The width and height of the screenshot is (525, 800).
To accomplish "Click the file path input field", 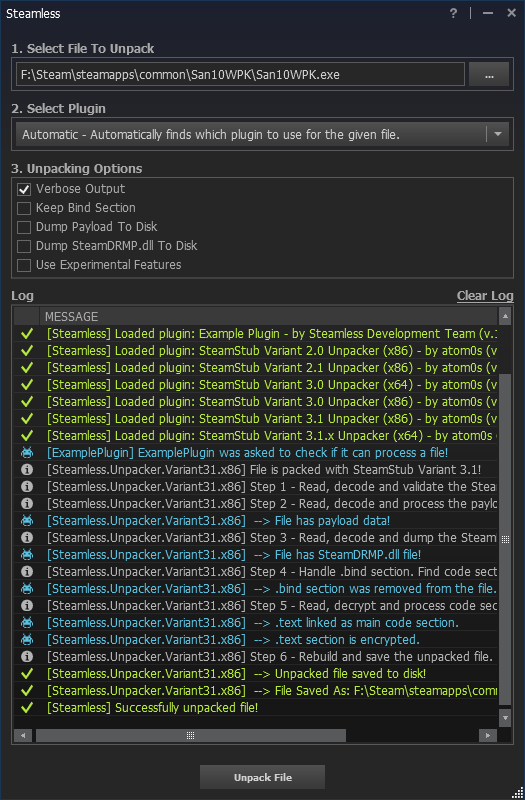I will 240,74.
